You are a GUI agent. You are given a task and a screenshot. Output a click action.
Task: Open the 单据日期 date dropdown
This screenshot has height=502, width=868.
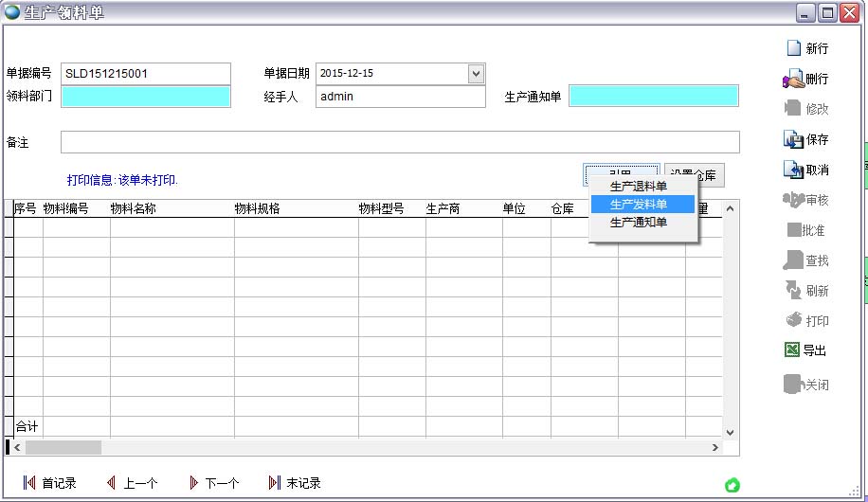476,74
